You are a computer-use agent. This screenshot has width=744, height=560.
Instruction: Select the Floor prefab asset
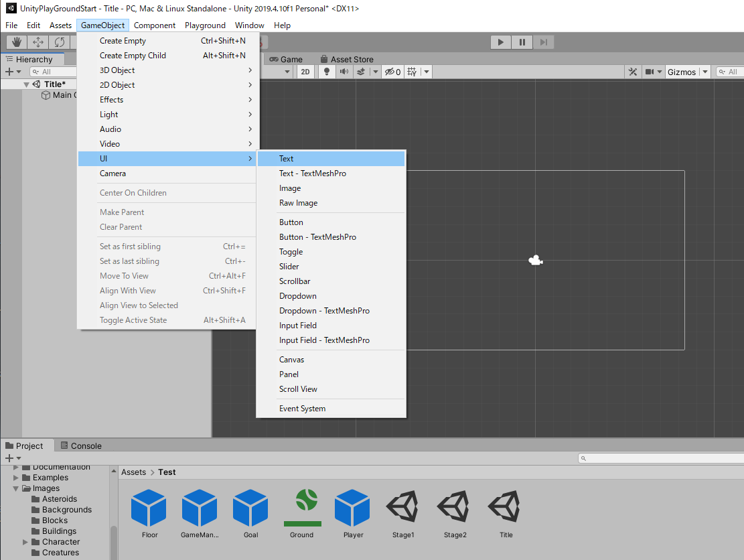149,514
